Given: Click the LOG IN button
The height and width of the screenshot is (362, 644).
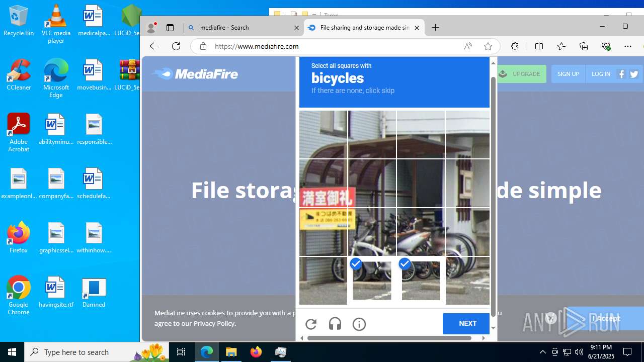Looking at the screenshot, I should click(x=601, y=74).
